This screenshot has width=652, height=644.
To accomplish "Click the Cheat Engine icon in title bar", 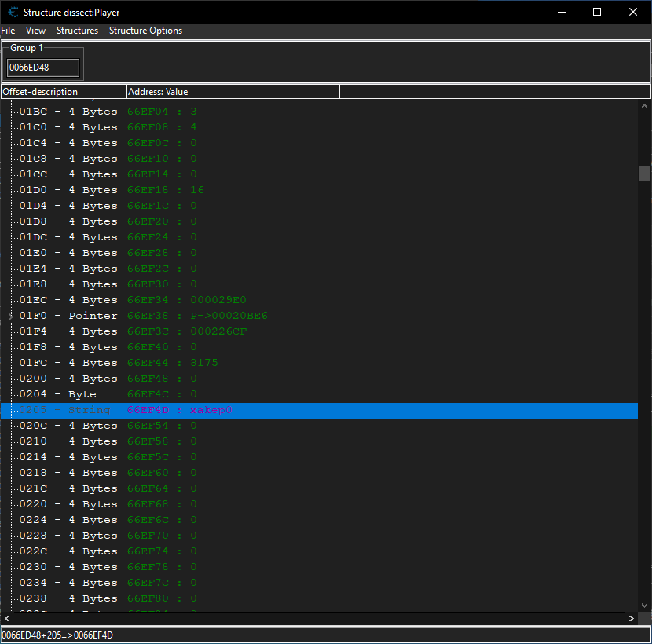I will point(13,12).
